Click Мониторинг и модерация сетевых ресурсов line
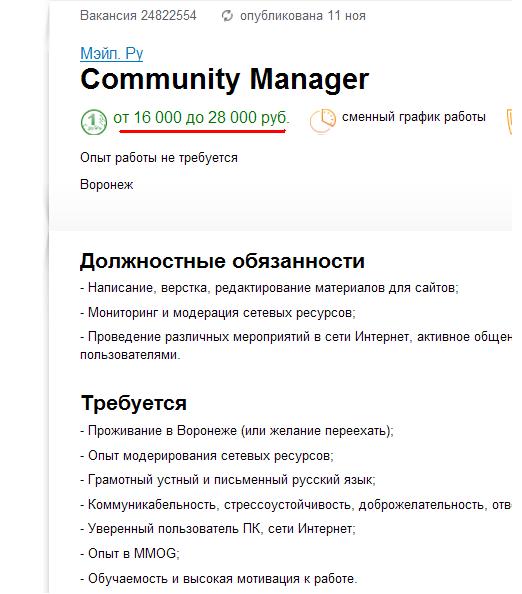Viewport: 522px width, 594px height. click(218, 313)
